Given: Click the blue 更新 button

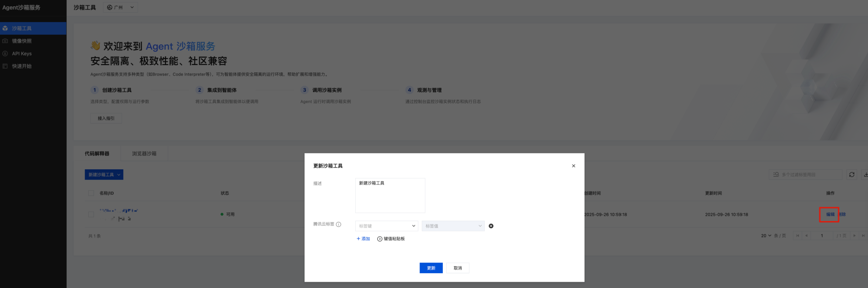Looking at the screenshot, I should (x=431, y=268).
